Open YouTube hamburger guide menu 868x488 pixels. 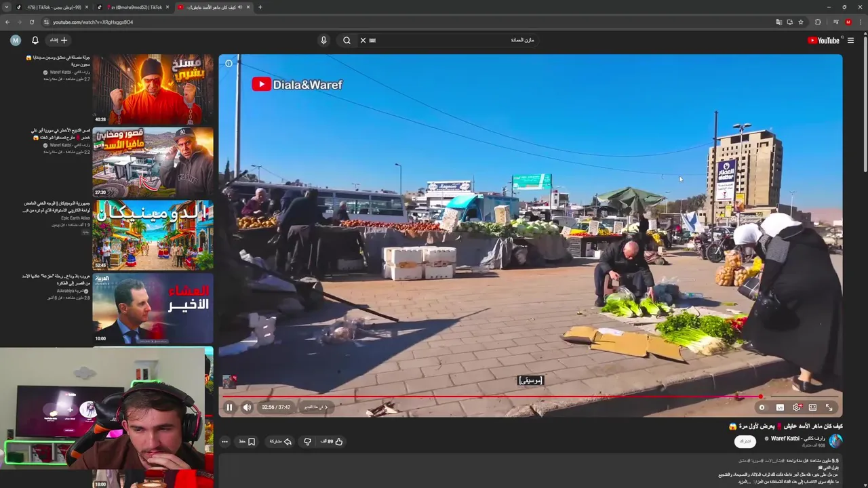[851, 41]
